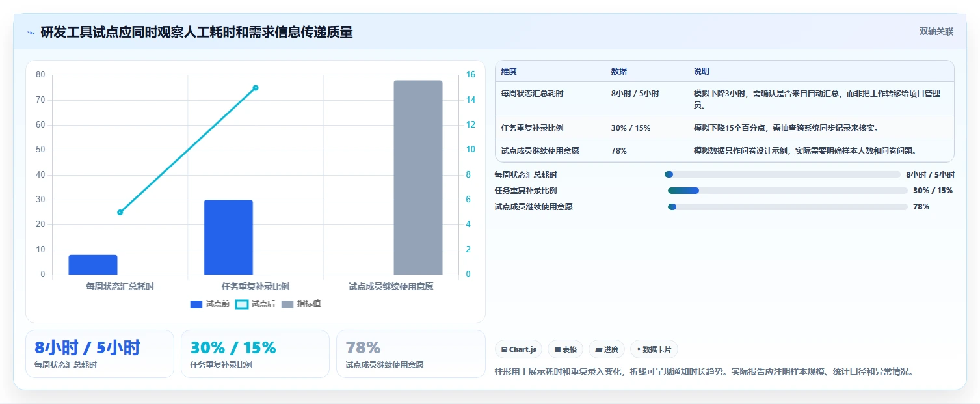980x404 pixels.
Task: Click the 30% / 15% progress value label
Action: click(x=933, y=191)
